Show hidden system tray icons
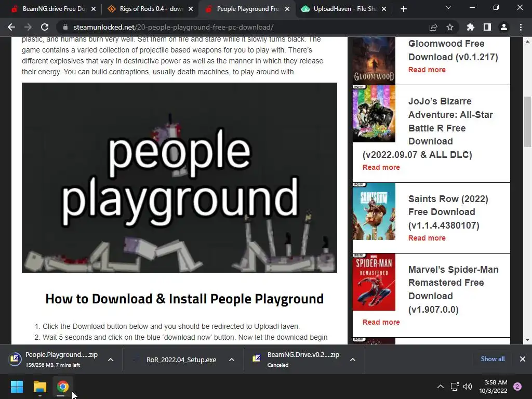532x399 pixels. point(441,387)
